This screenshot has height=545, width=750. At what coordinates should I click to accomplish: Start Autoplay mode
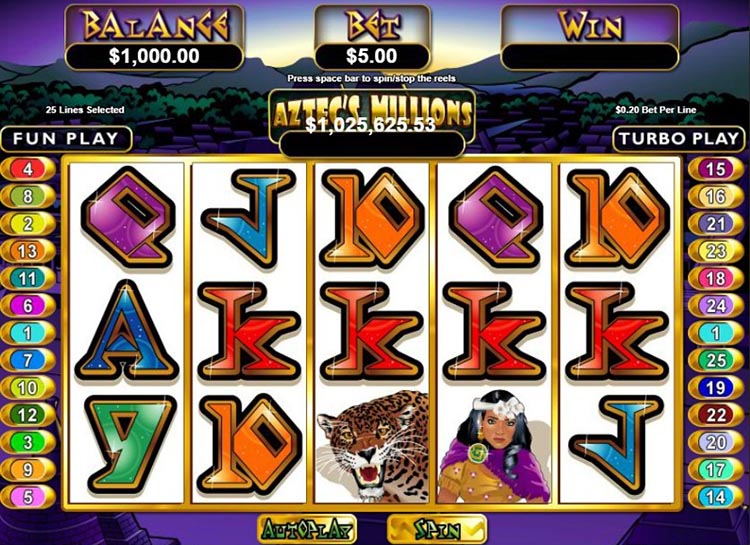click(x=307, y=529)
